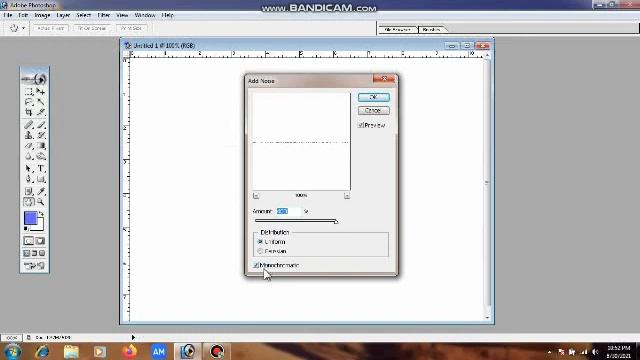Viewport: 640px width, 360px height.
Task: Select the Slice tool
Action: pyautogui.click(x=40, y=112)
